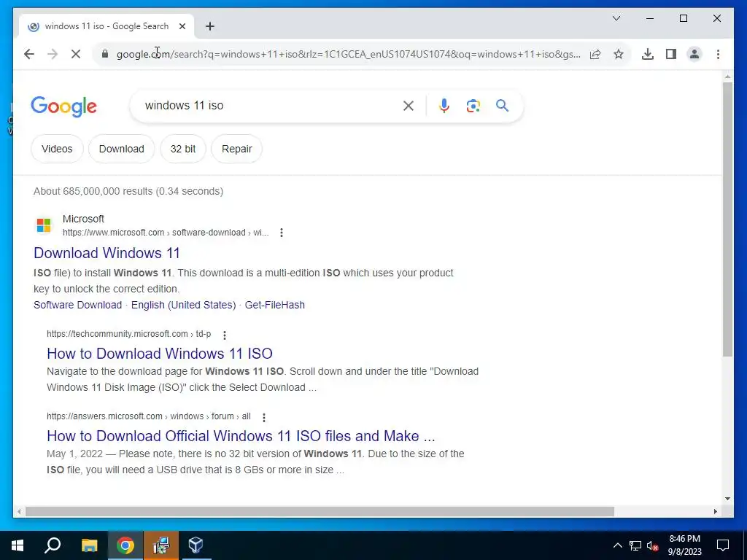Stop loading the page

click(76, 54)
